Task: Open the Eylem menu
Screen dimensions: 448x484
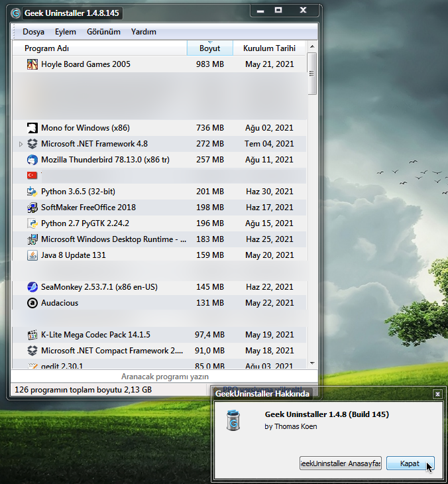Action: [66, 32]
